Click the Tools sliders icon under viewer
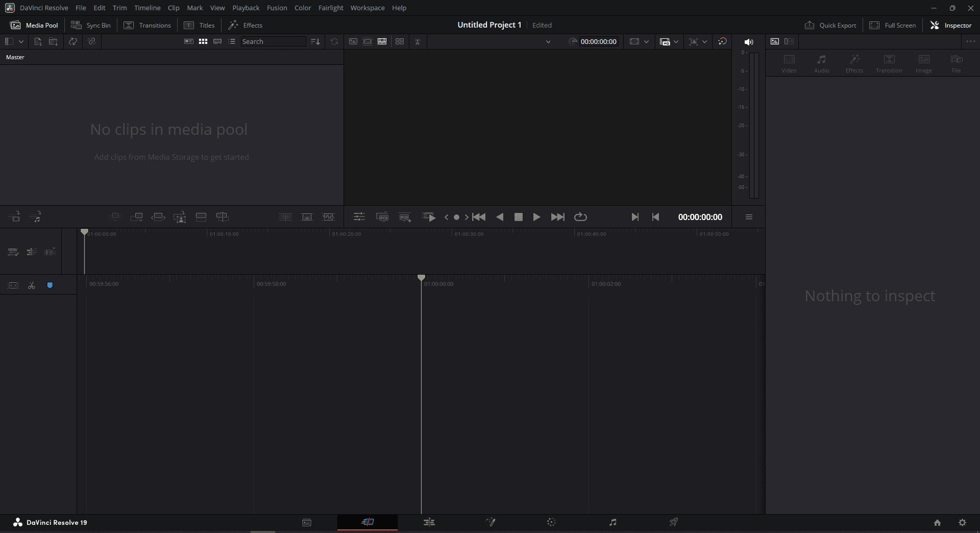 (359, 217)
